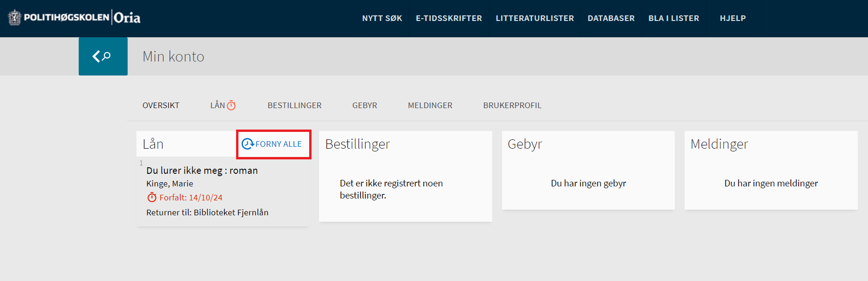Switch to the Gebyr tab
This screenshot has width=868, height=281.
click(x=365, y=105)
